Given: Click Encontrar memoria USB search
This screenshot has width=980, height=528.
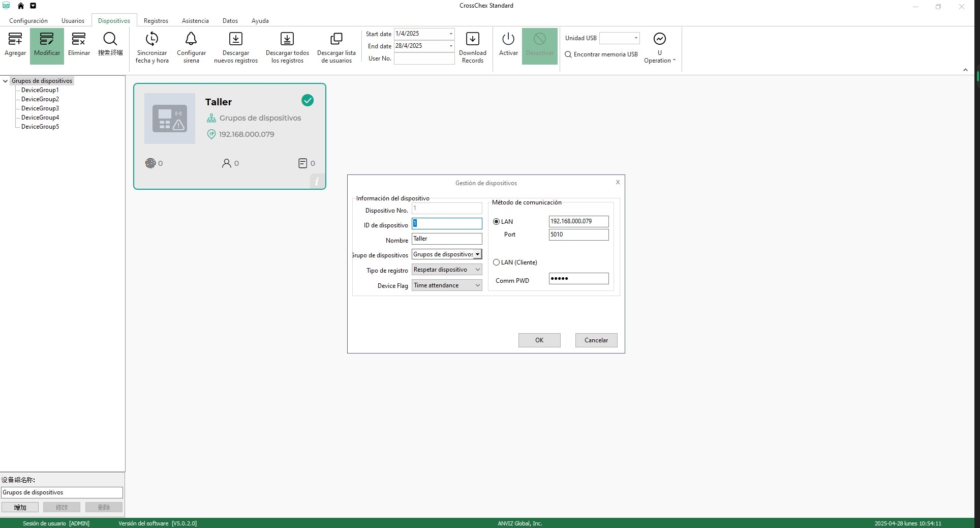Looking at the screenshot, I should 601,54.
